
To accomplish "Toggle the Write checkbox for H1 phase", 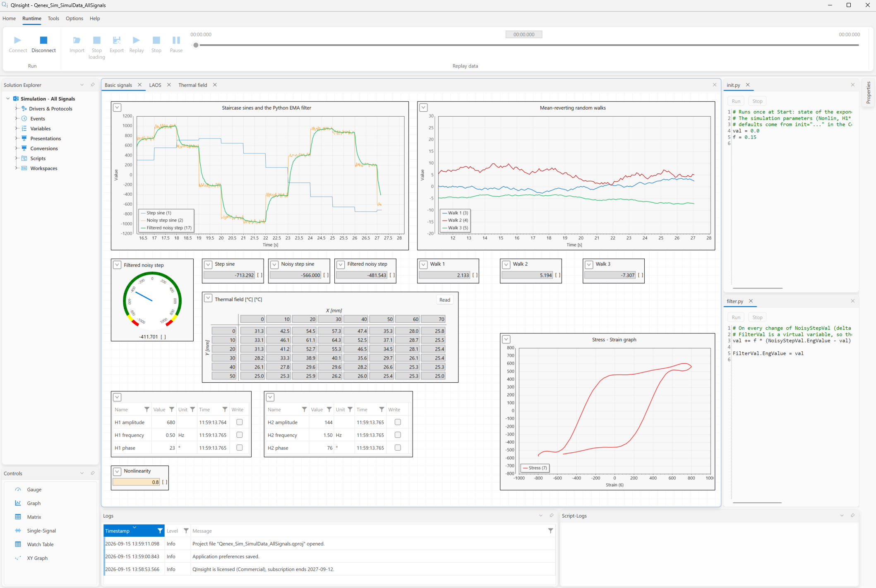I will 239,448.
